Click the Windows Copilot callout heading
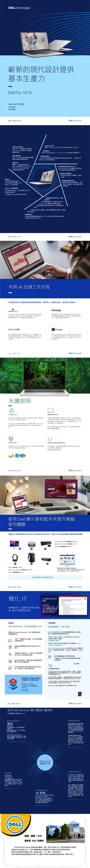The image size is (90, 868). click(49, 146)
